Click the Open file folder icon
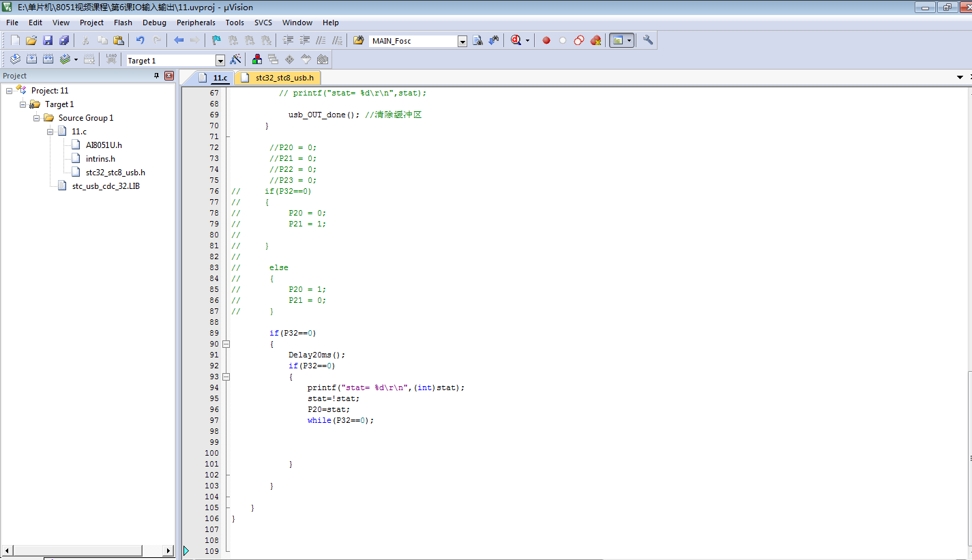972x560 pixels. point(31,40)
